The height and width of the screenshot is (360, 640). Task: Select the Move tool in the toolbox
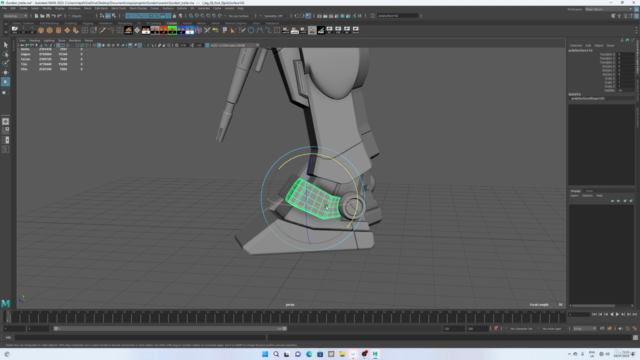pyautogui.click(x=5, y=73)
